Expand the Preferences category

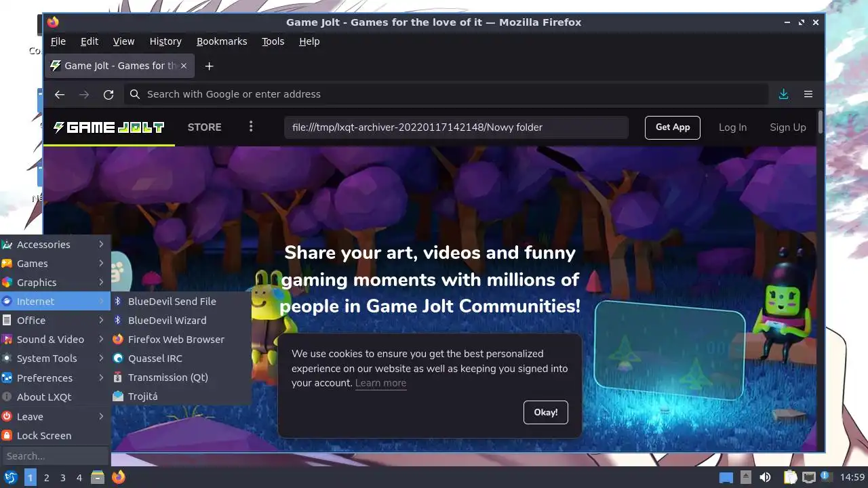pos(55,378)
